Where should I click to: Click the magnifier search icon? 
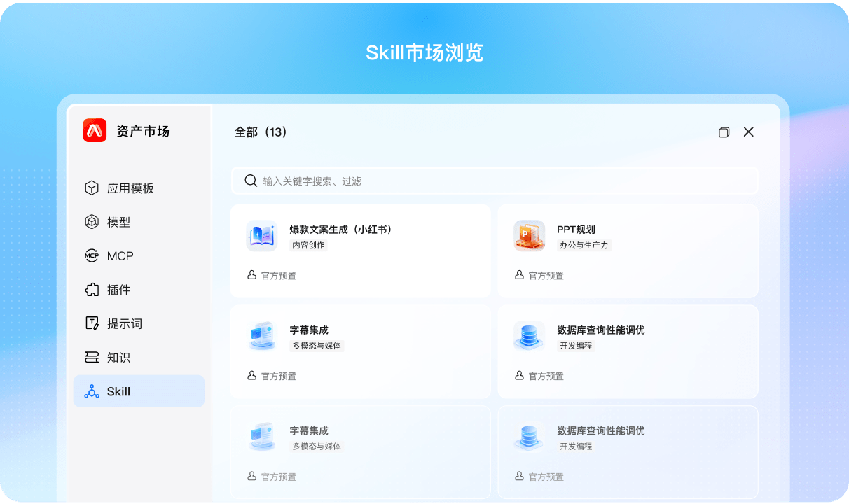251,181
